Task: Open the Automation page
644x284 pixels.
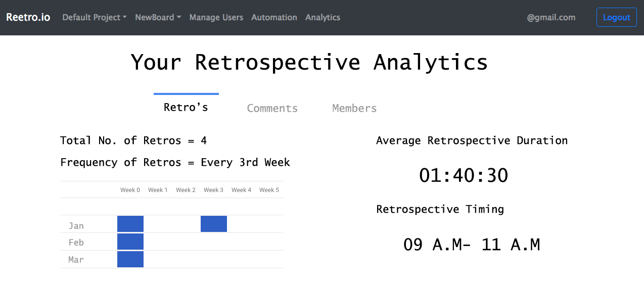Action: click(x=274, y=17)
